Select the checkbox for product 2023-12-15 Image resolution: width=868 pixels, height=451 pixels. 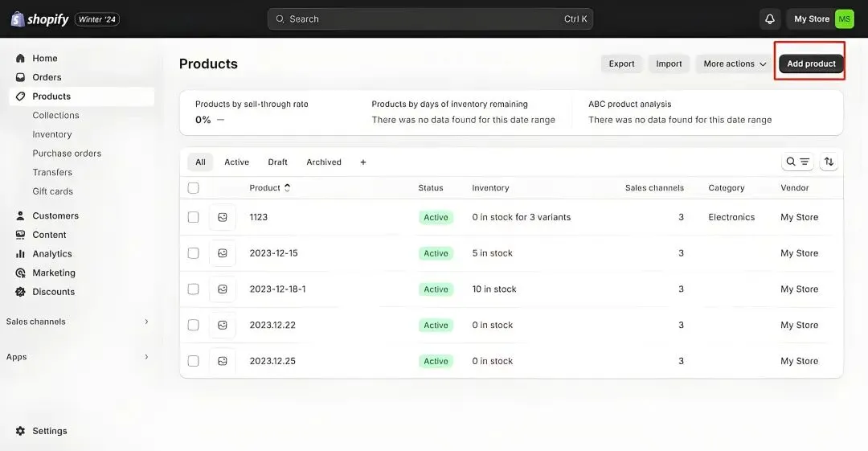click(193, 253)
